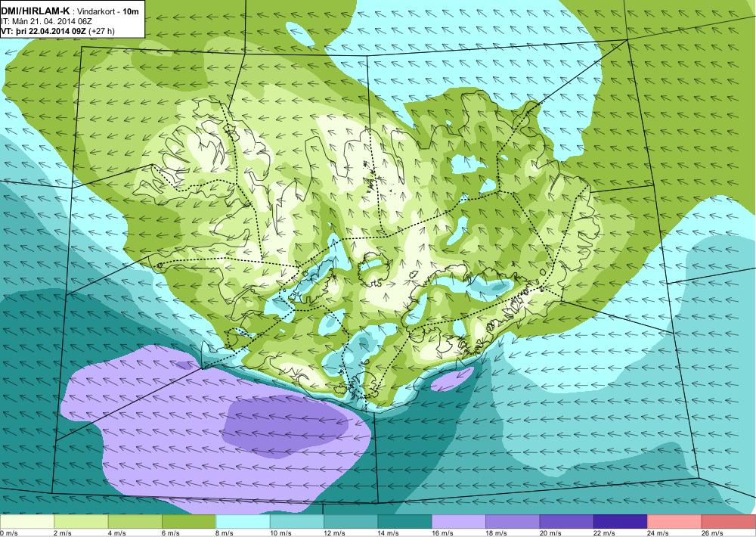
Task: Select the red 26+ m/s legend swatch
Action: click(x=729, y=522)
